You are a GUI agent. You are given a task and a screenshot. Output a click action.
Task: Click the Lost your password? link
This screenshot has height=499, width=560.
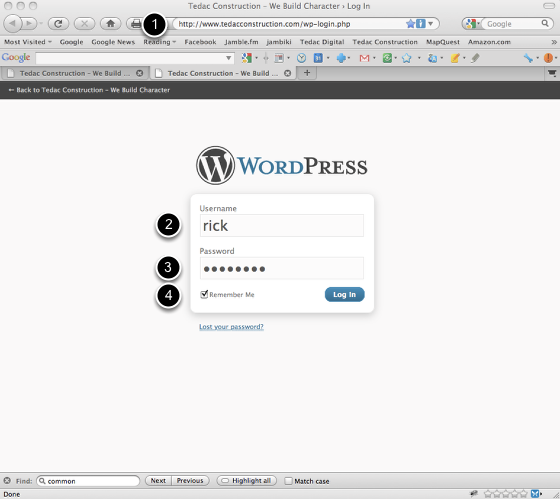click(231, 326)
